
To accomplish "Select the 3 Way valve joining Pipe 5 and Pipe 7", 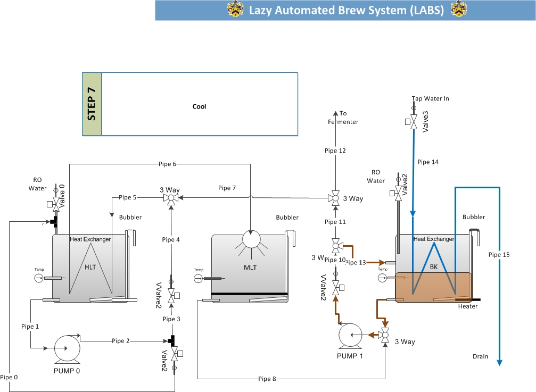I will tap(171, 198).
